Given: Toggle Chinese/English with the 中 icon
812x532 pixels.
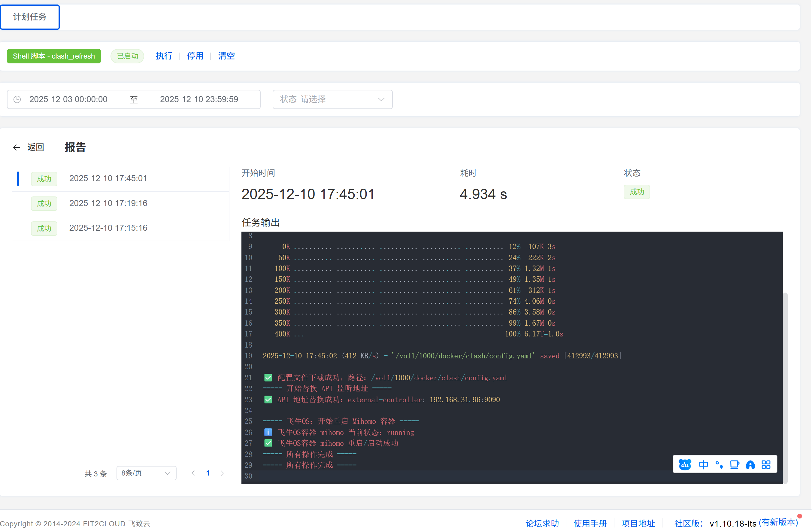Looking at the screenshot, I should (x=704, y=464).
